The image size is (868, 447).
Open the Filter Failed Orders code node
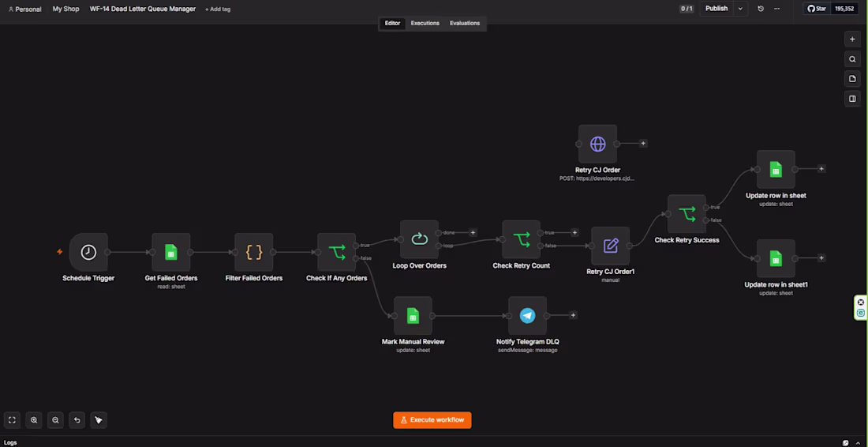click(x=254, y=252)
